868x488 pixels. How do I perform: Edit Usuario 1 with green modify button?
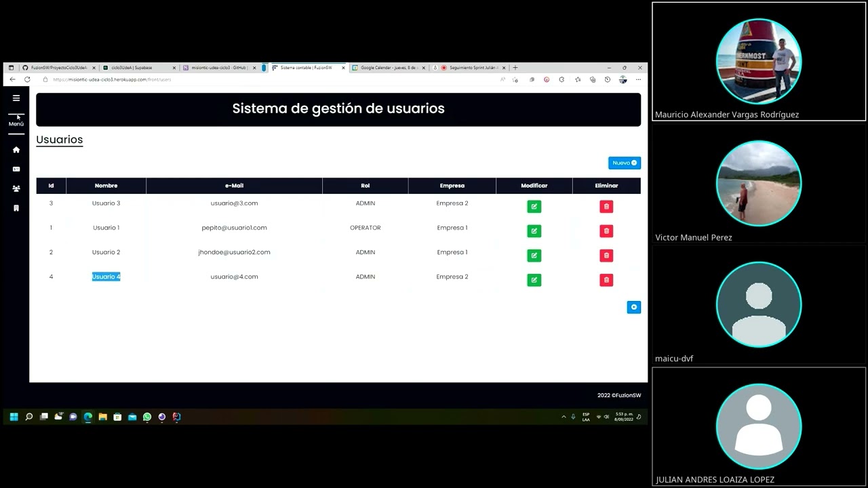534,231
